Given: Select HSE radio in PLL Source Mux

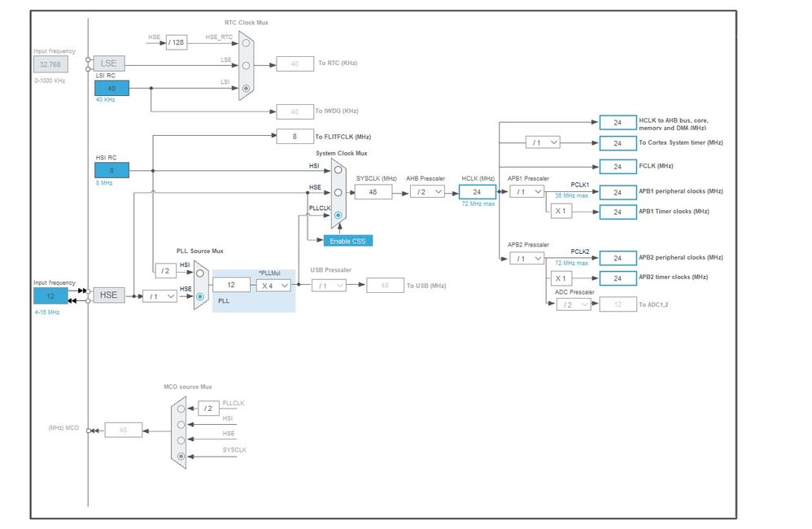Looking at the screenshot, I should pos(200,297).
